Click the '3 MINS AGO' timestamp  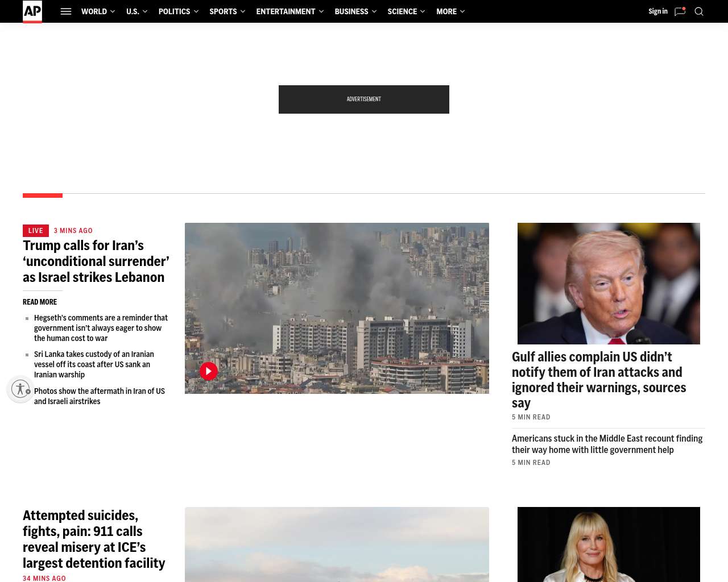73,231
